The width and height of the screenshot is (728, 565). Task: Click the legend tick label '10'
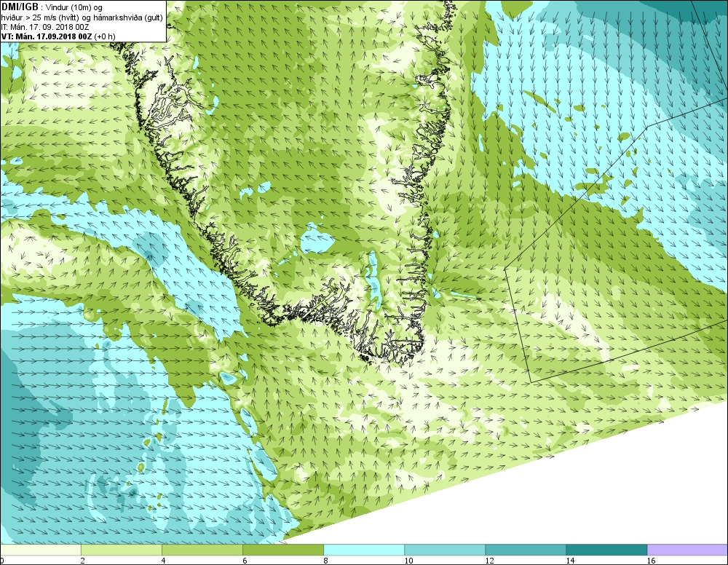(408, 561)
